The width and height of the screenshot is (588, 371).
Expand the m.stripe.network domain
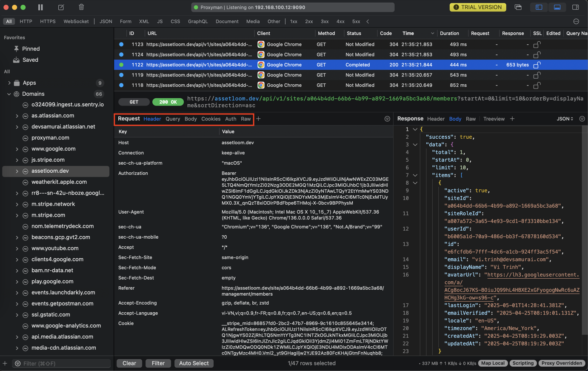(x=17, y=204)
